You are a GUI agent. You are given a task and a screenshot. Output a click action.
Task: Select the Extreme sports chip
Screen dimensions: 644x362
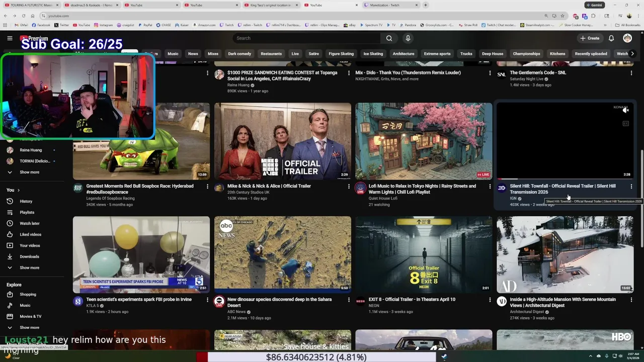tap(437, 54)
